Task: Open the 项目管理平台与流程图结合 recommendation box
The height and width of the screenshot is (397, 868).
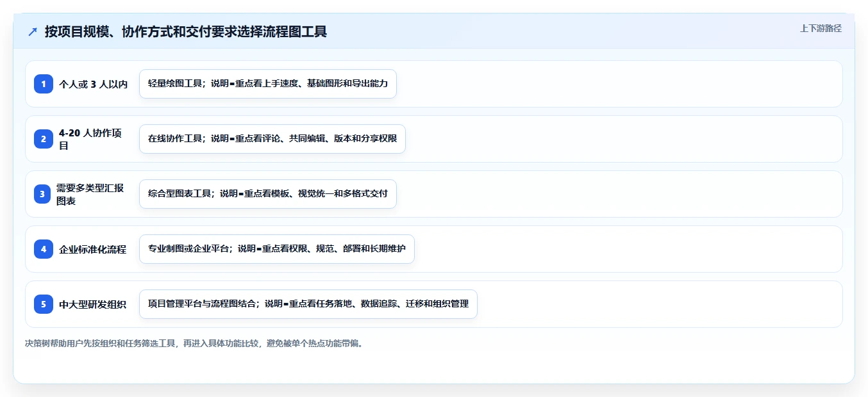Action: [308, 304]
